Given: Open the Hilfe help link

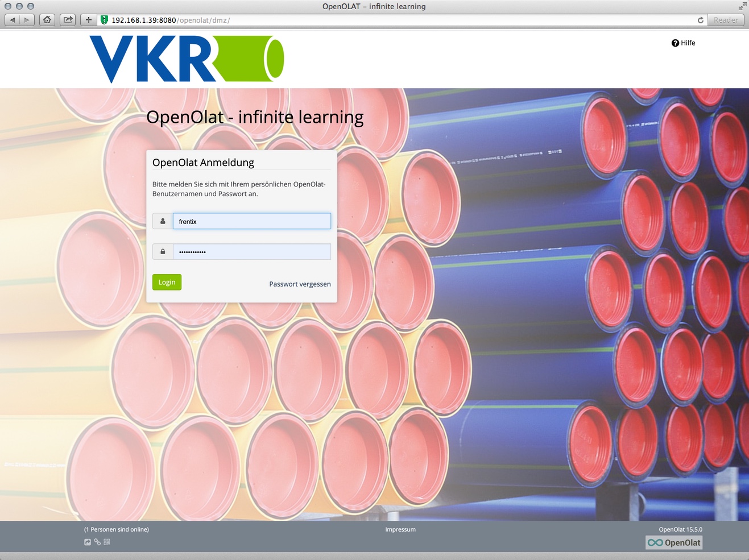Looking at the screenshot, I should [x=684, y=43].
